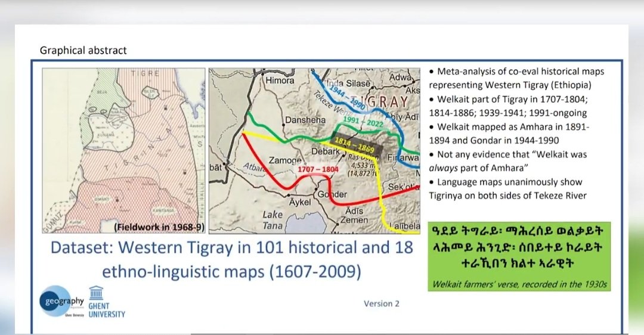Click the "Sek'ota" town label
Image resolution: width=644 pixels, height=335 pixels.
pyautogui.click(x=403, y=187)
